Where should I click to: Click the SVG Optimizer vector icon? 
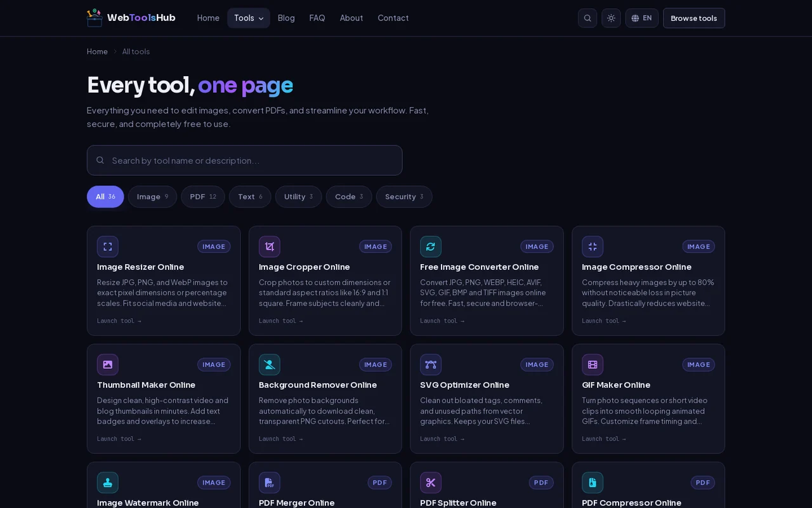(x=431, y=364)
